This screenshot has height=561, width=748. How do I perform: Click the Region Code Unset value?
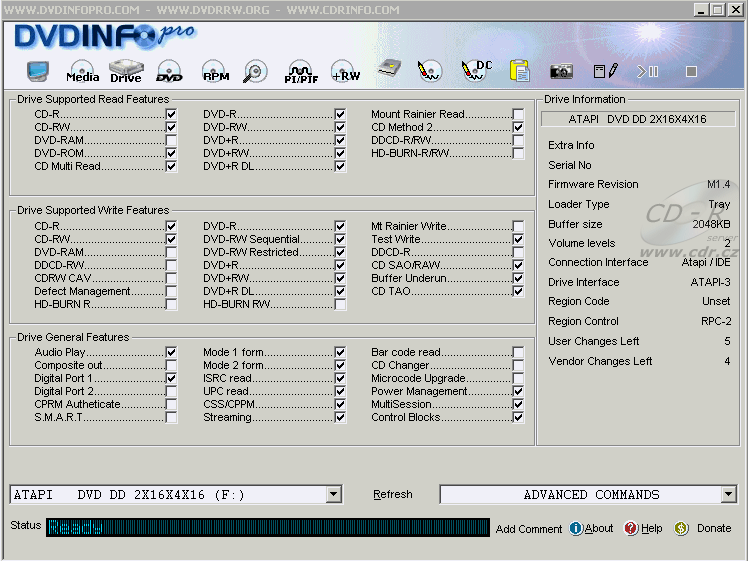click(x=716, y=301)
